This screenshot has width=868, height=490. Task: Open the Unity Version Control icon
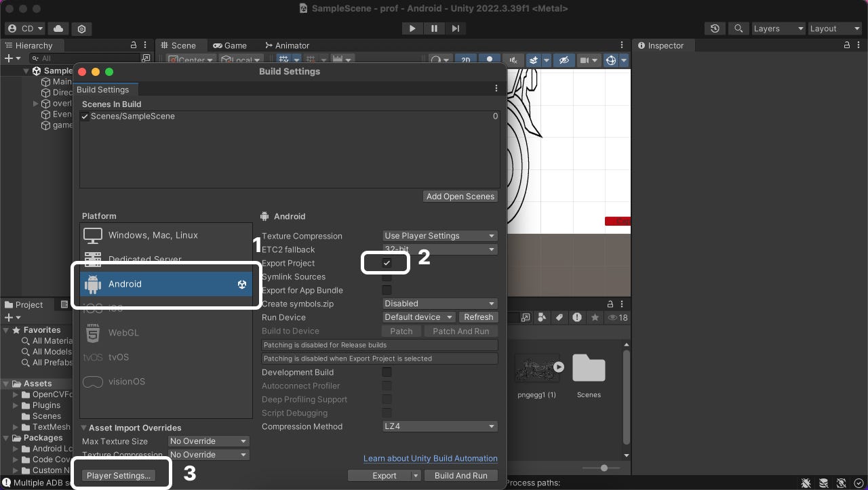coord(81,28)
